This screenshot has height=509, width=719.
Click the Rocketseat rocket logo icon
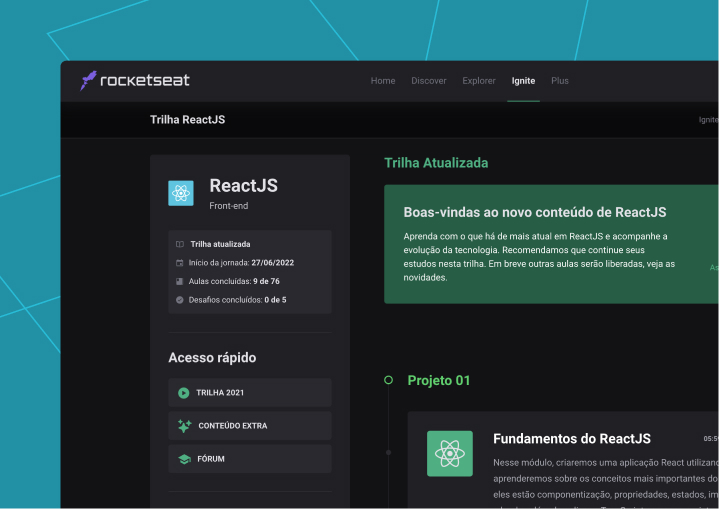[x=88, y=81]
